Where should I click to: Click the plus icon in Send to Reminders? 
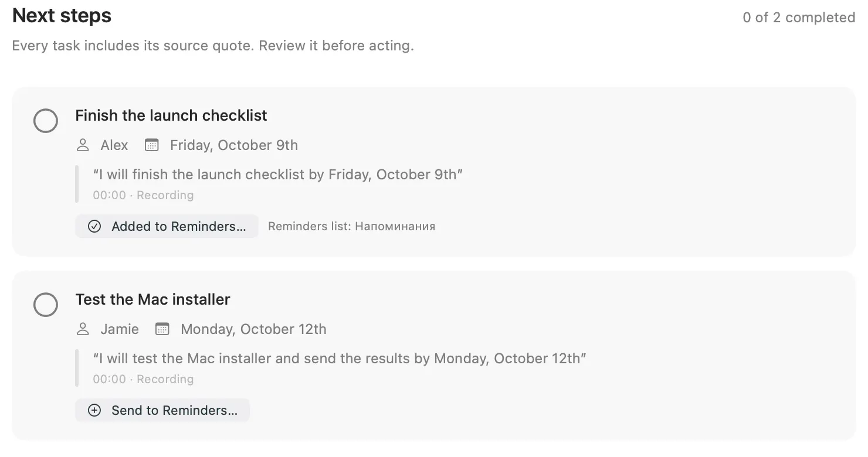tap(94, 411)
